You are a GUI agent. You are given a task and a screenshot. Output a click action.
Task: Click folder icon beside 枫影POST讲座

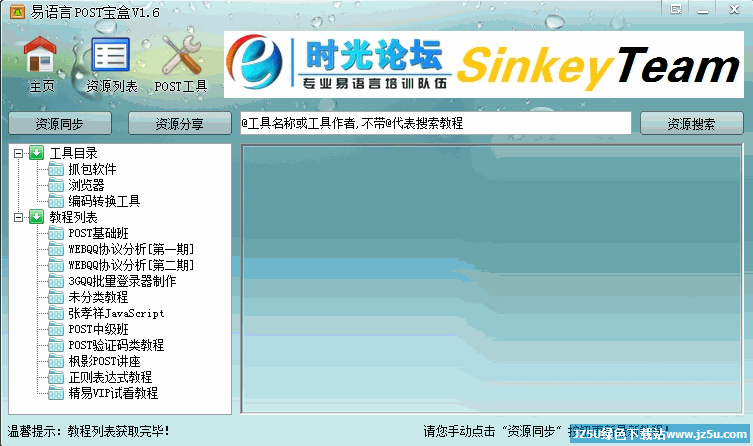click(56, 361)
